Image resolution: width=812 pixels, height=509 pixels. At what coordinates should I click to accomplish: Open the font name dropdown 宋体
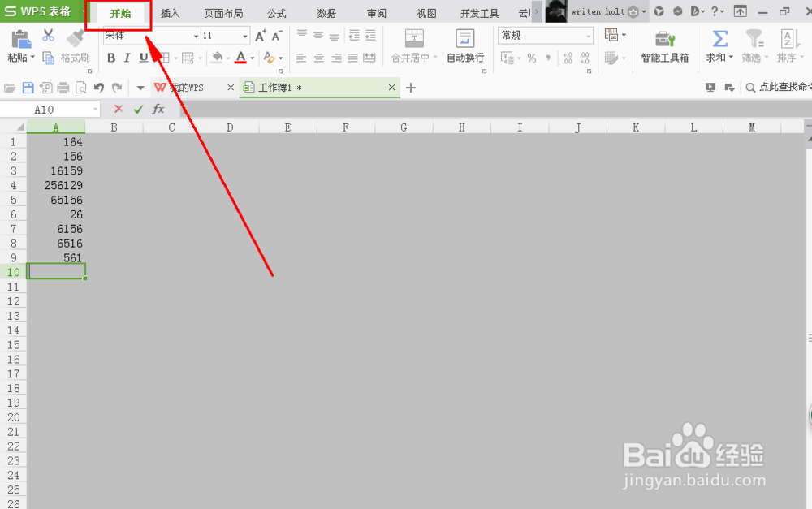[196, 37]
